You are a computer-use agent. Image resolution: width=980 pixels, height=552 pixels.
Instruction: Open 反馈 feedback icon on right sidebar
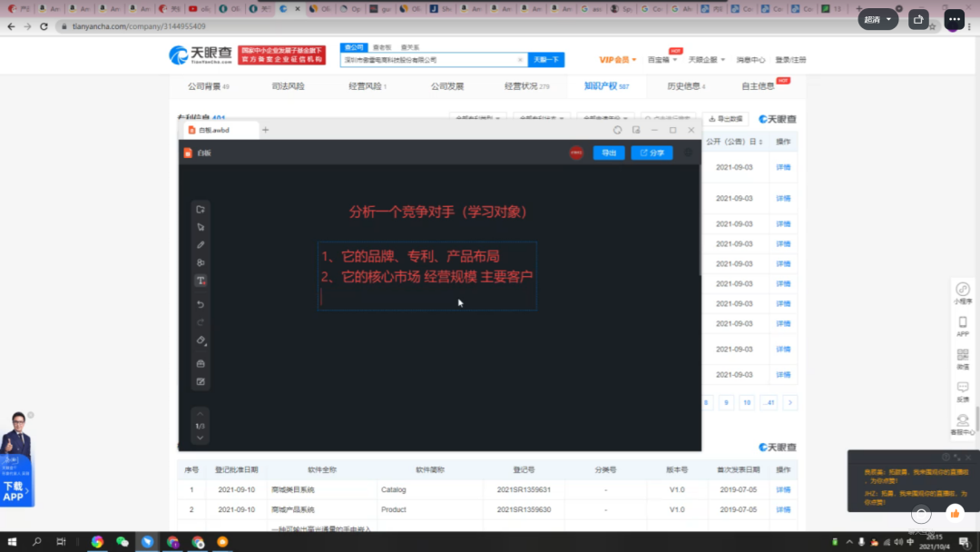963,392
